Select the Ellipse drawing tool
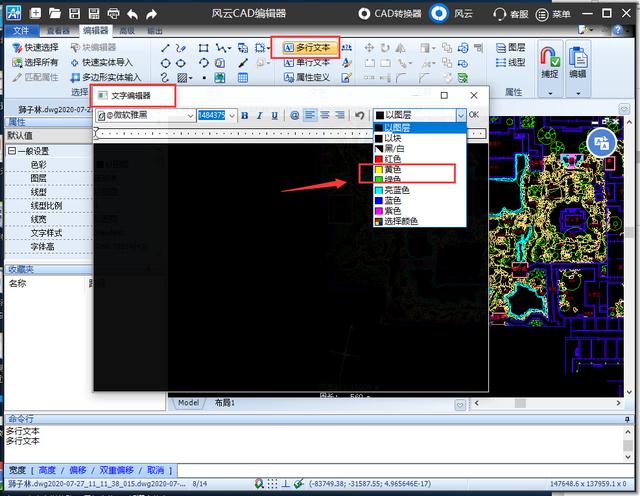Image resolution: width=640 pixels, height=496 pixels. (x=180, y=63)
